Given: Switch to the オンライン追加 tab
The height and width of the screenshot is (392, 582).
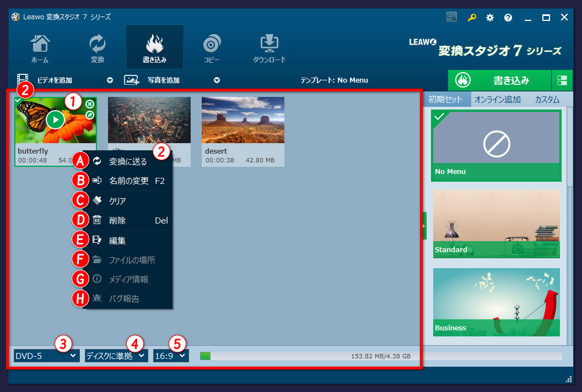Looking at the screenshot, I should tap(497, 100).
